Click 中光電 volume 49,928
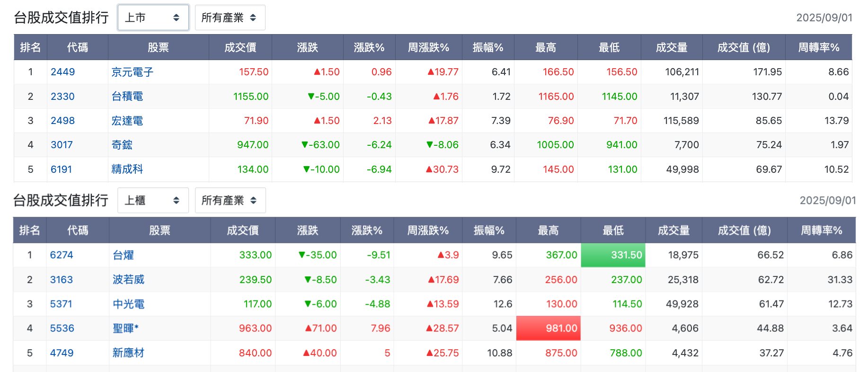The height and width of the screenshot is (372, 868). pos(682,304)
